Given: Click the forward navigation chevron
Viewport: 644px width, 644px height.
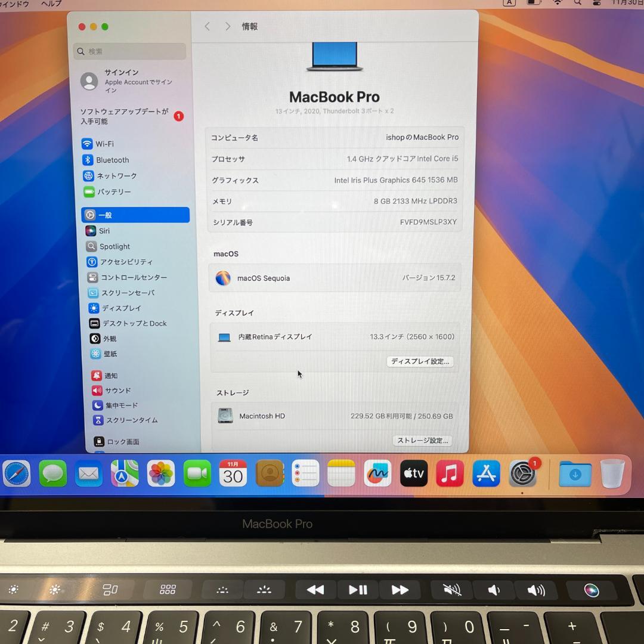Looking at the screenshot, I should tap(228, 26).
